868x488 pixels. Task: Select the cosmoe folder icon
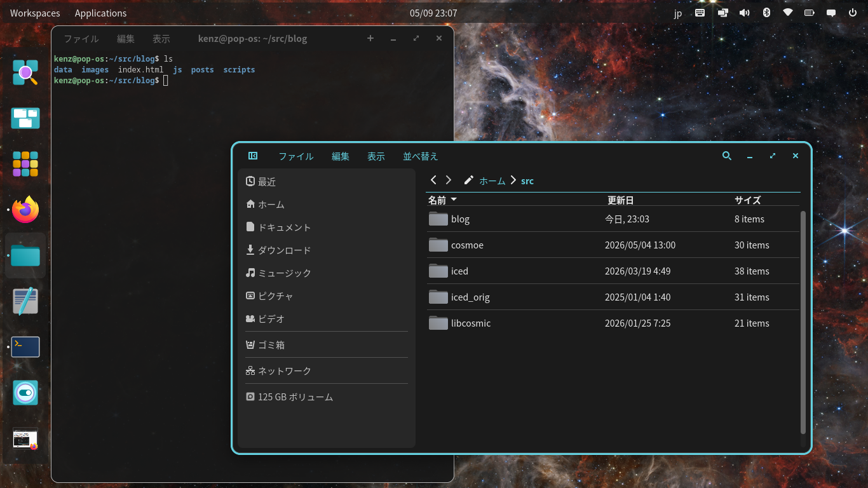(x=438, y=245)
